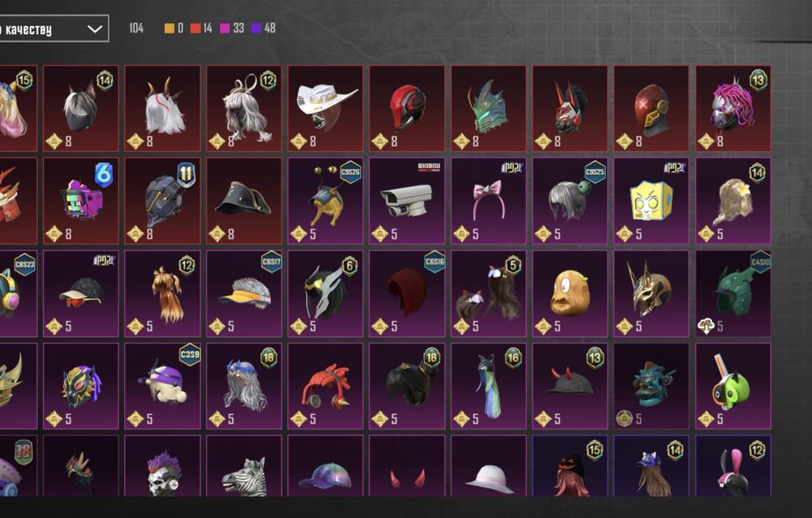Filter by the red quality swatch
Screen dimensions: 812x518
point(195,28)
